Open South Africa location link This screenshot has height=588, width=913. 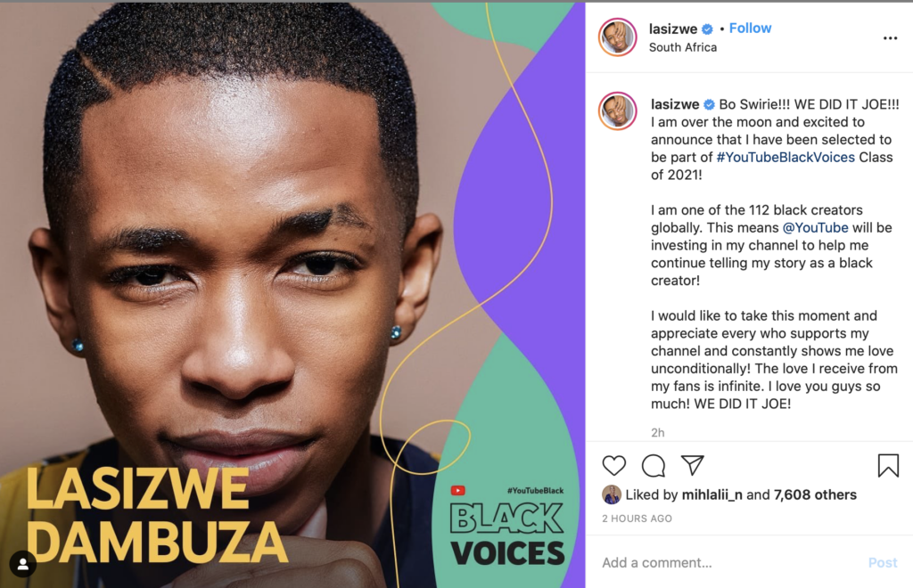pos(682,47)
